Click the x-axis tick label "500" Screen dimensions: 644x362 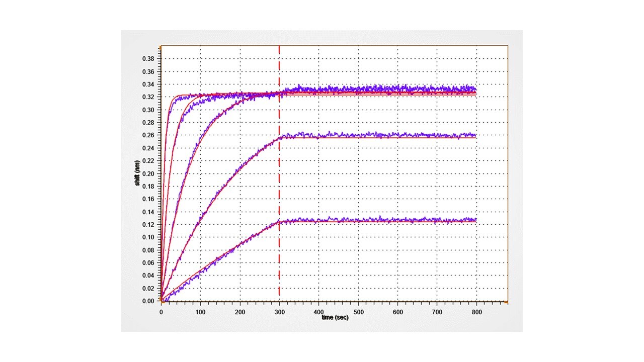pos(358,312)
